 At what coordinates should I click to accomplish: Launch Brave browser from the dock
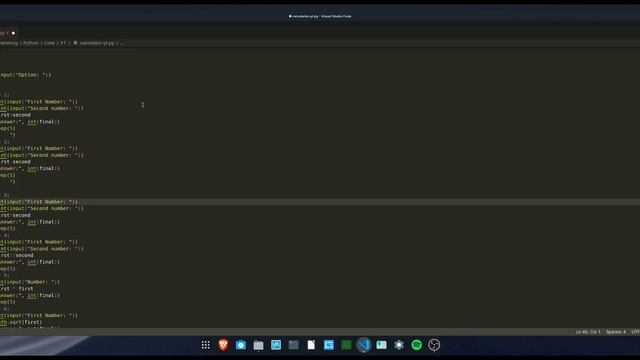pos(223,345)
